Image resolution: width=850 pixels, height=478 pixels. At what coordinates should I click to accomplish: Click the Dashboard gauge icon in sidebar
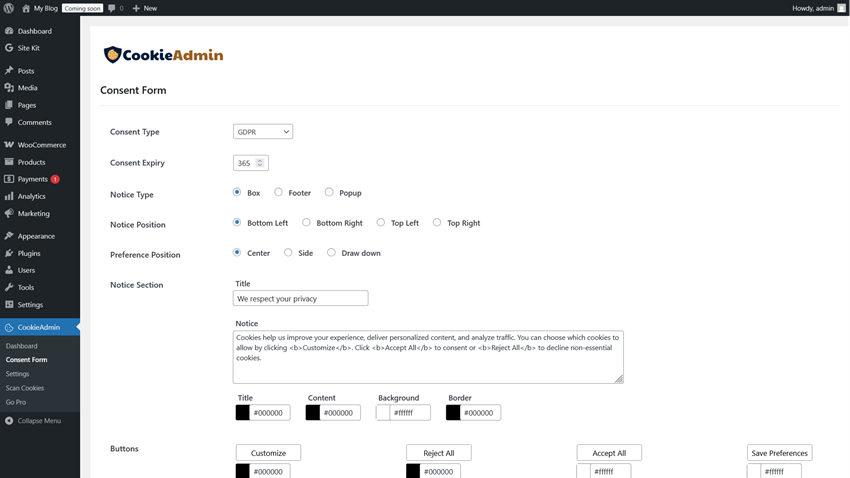pos(9,31)
